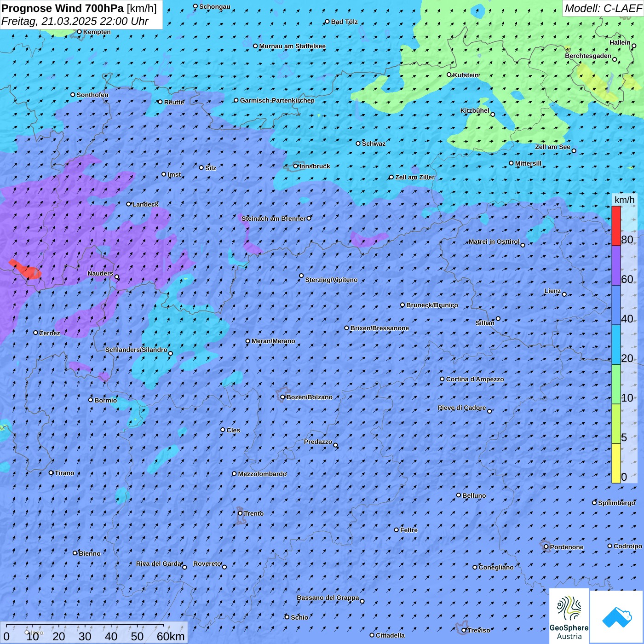Click the Feltre city marker
Image resolution: width=644 pixels, height=644 pixels.
pyautogui.click(x=396, y=530)
